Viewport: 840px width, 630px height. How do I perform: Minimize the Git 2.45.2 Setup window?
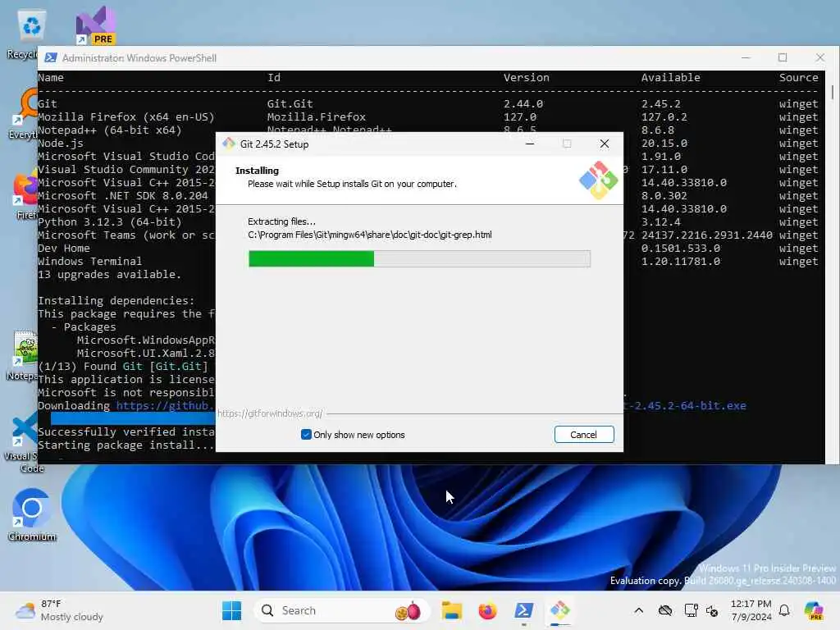pyautogui.click(x=530, y=144)
